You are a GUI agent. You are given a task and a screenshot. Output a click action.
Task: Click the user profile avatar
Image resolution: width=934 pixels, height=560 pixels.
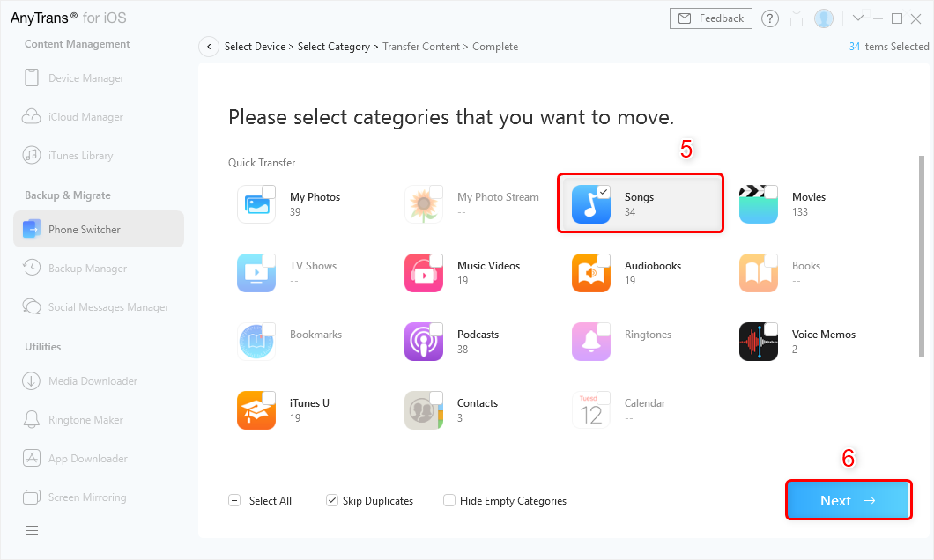point(824,18)
